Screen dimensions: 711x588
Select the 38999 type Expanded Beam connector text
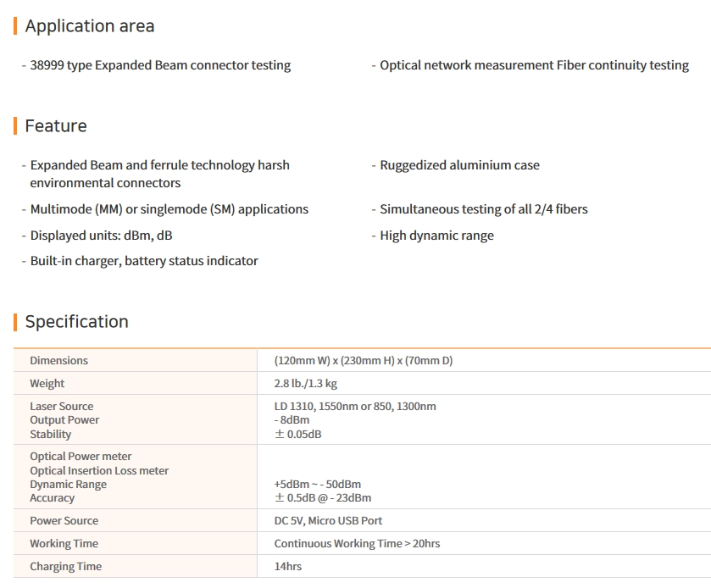point(160,65)
